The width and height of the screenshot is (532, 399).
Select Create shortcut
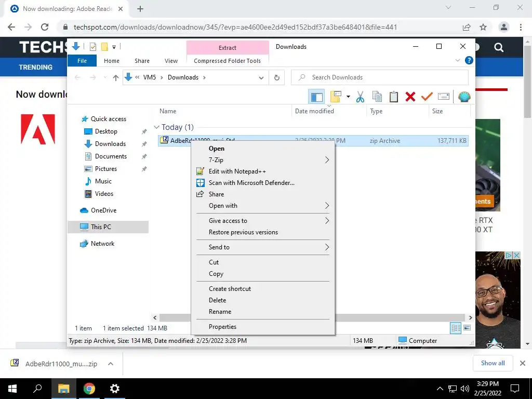tap(263, 289)
